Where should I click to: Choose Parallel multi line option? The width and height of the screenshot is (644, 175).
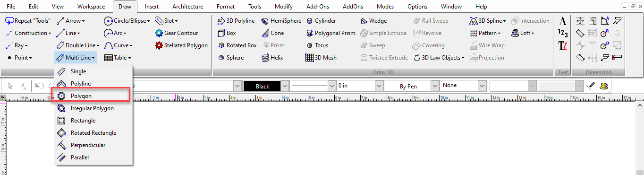93,157
